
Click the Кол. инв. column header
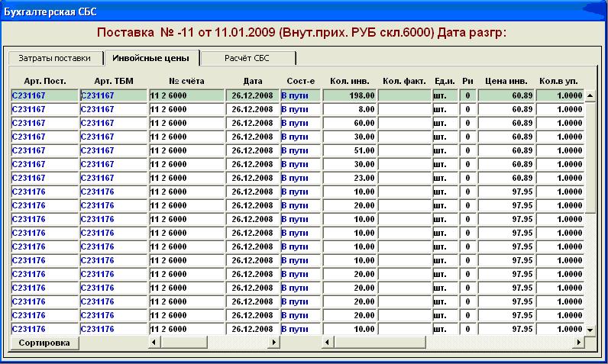349,82
